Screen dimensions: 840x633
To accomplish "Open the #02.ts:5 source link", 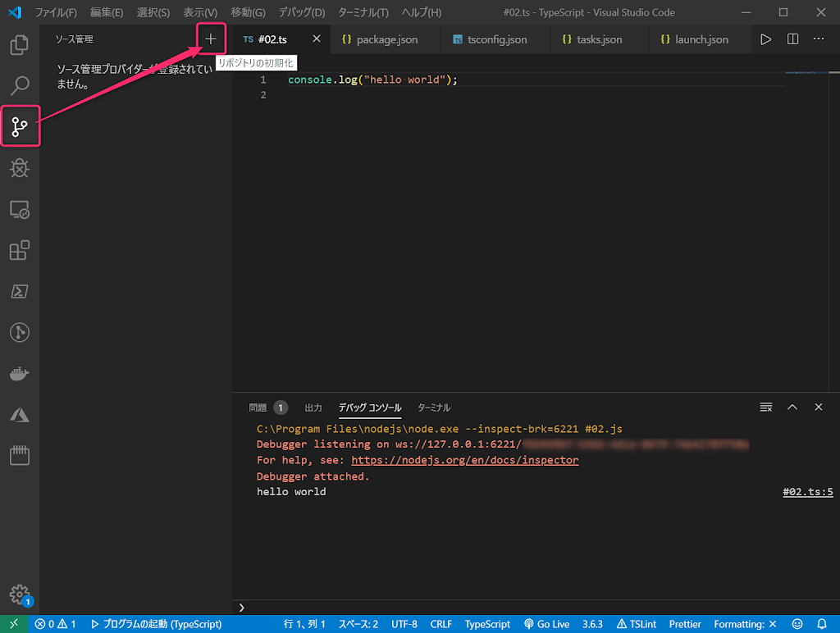I will click(x=808, y=492).
